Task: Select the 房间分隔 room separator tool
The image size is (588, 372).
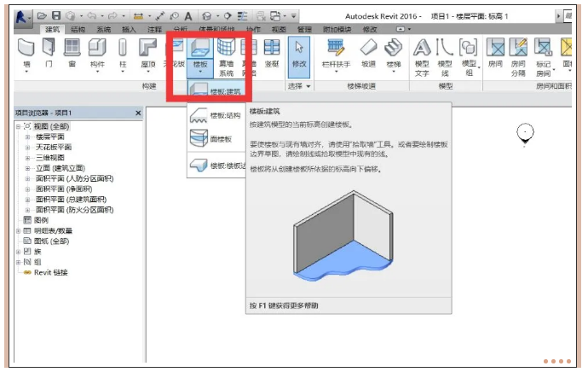Action: tap(519, 47)
